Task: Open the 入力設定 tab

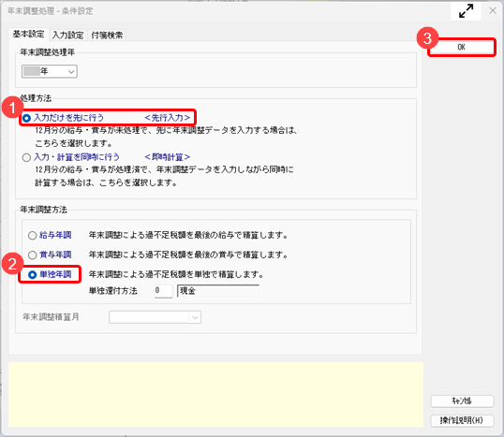Action: [x=67, y=35]
